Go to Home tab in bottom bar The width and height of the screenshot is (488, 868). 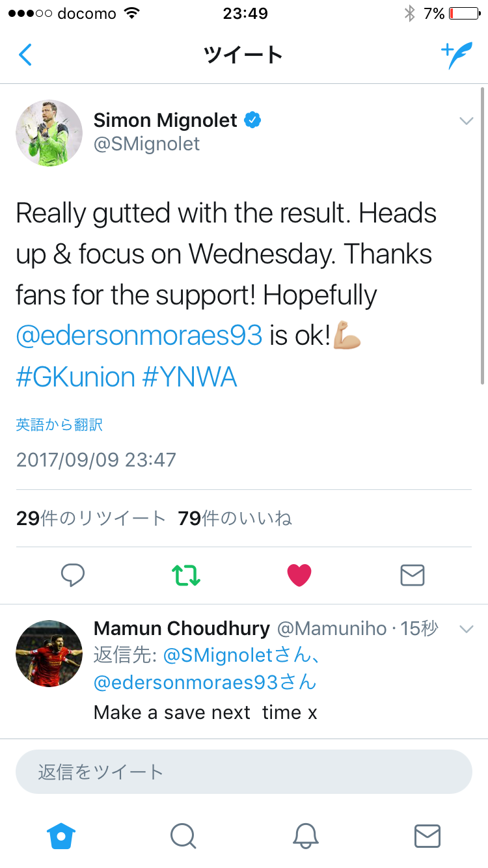pyautogui.click(x=61, y=835)
